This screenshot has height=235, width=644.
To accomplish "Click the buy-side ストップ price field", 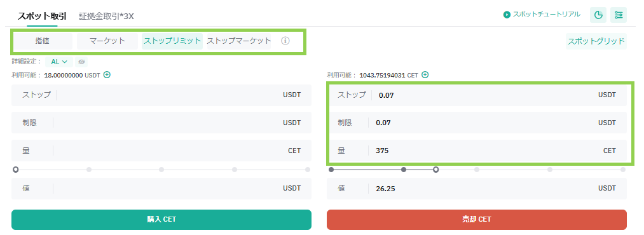I will click(161, 95).
